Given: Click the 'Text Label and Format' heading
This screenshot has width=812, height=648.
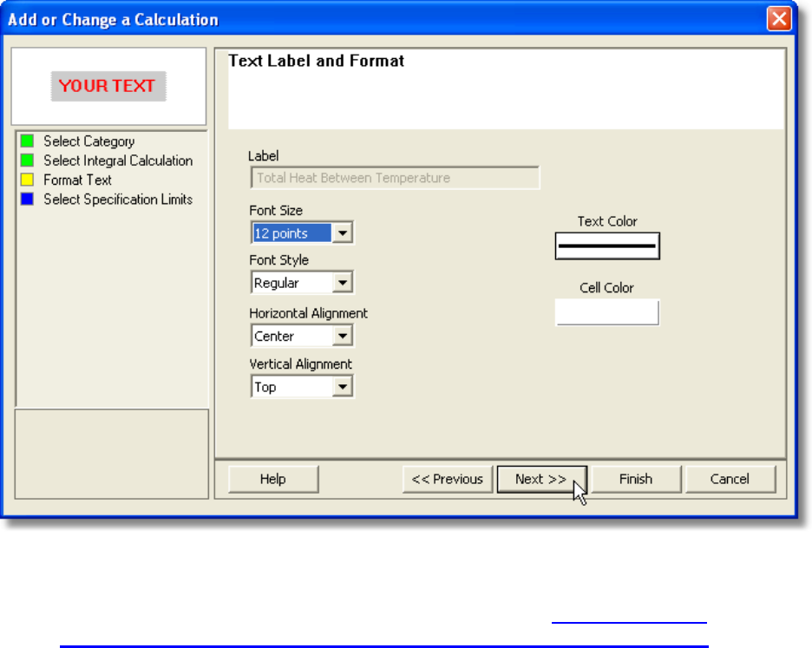Looking at the screenshot, I should click(x=317, y=61).
